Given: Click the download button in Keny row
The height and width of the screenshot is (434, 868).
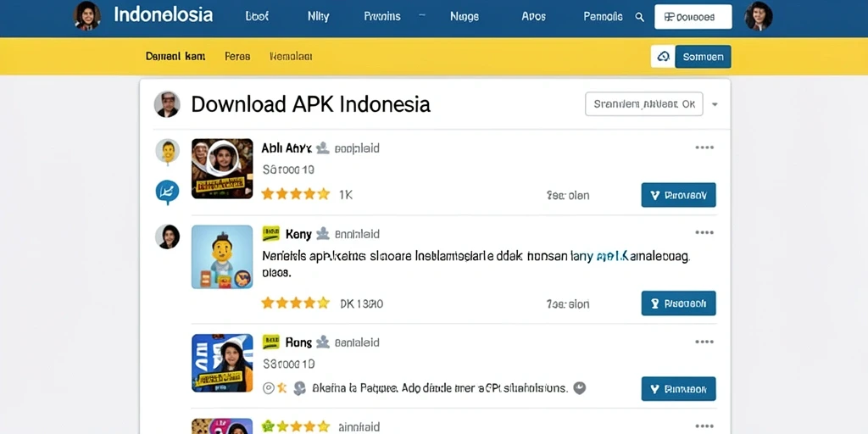Looking at the screenshot, I should point(679,303).
